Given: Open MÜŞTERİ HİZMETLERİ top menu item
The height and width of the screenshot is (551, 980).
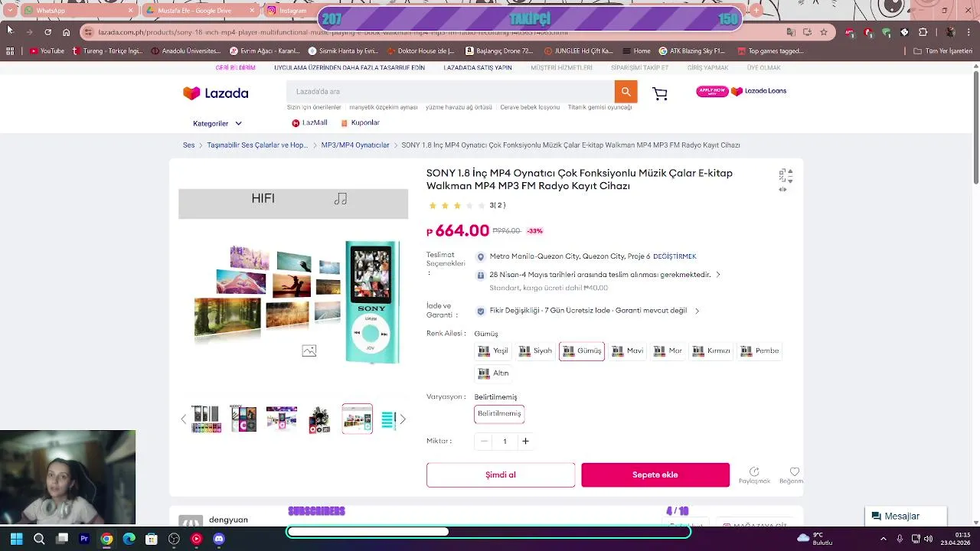Looking at the screenshot, I should pyautogui.click(x=561, y=68).
